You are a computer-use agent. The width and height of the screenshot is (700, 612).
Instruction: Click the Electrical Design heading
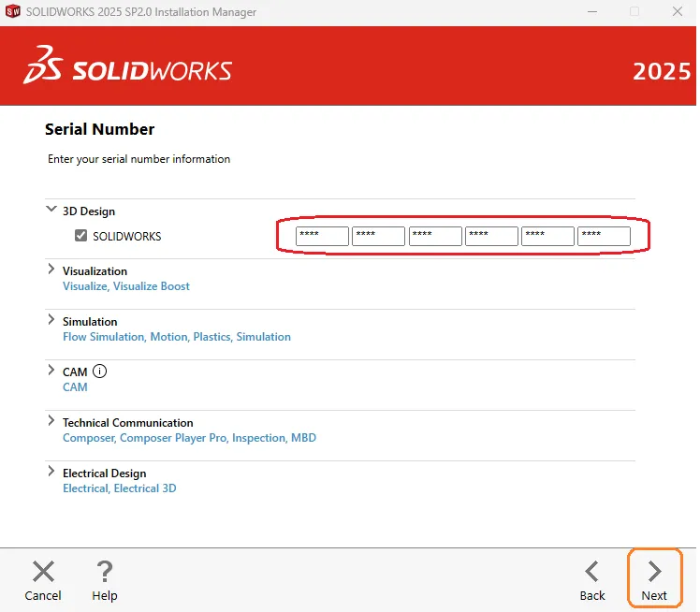[x=105, y=474]
